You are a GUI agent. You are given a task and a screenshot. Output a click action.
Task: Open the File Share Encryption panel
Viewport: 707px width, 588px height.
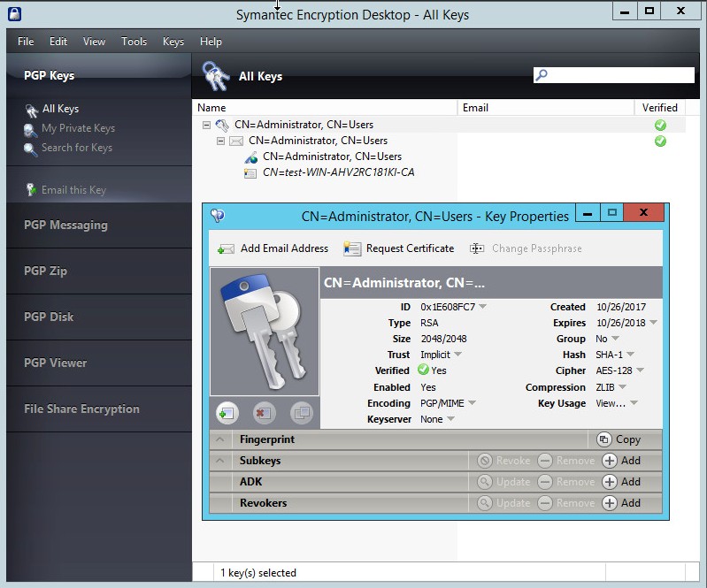pyautogui.click(x=99, y=409)
